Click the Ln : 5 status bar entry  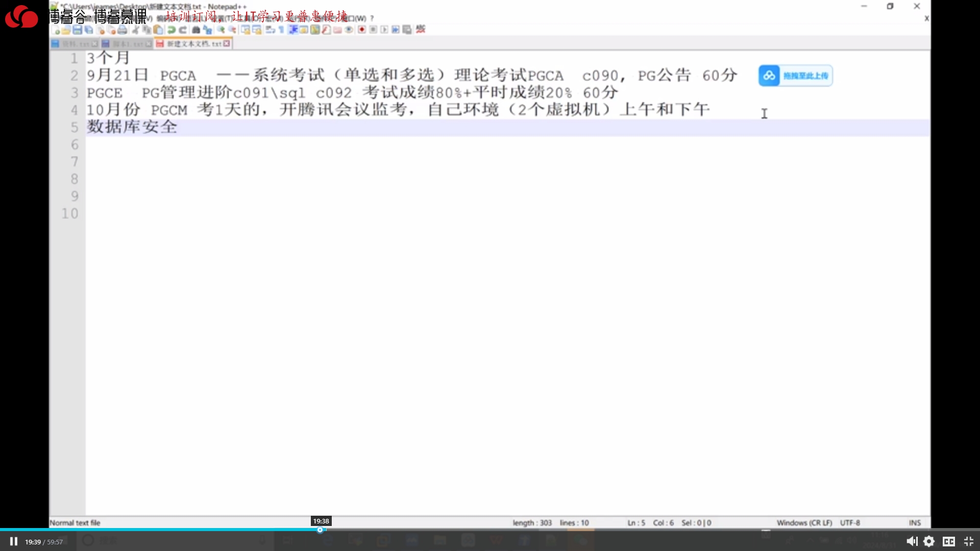tap(636, 522)
